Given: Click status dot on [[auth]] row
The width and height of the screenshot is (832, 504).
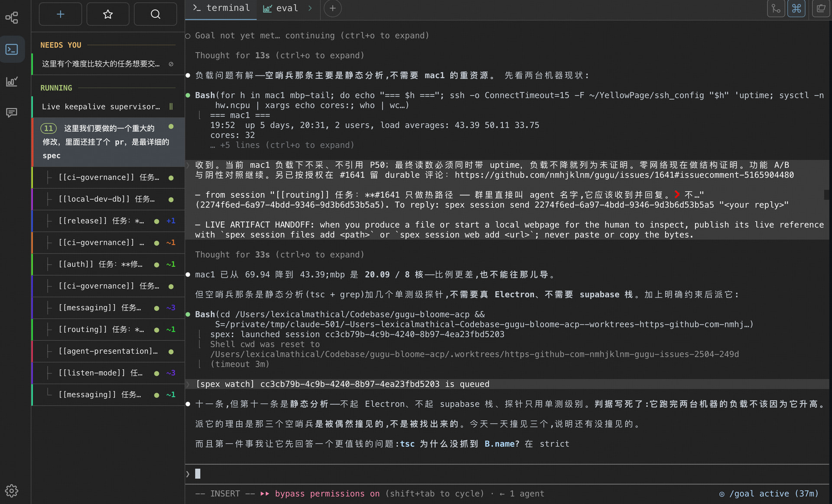Looking at the screenshot, I should [x=157, y=265].
